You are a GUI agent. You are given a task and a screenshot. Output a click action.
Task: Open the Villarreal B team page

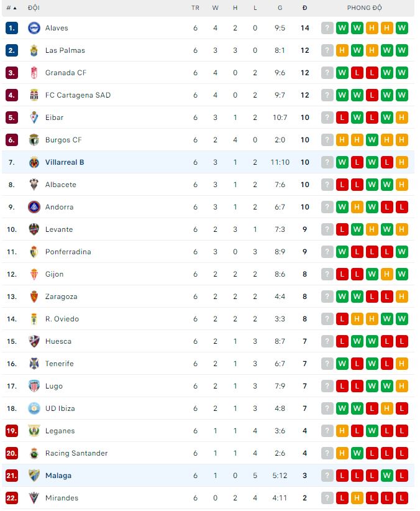click(65, 162)
